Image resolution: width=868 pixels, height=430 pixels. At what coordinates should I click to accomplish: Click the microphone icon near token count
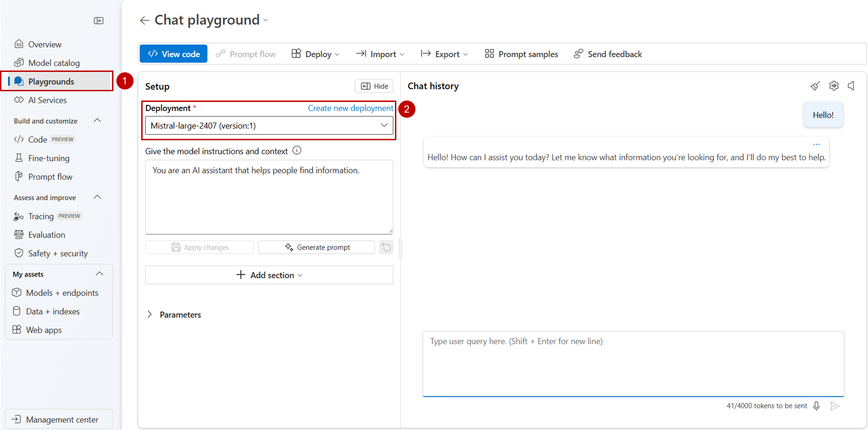point(816,406)
